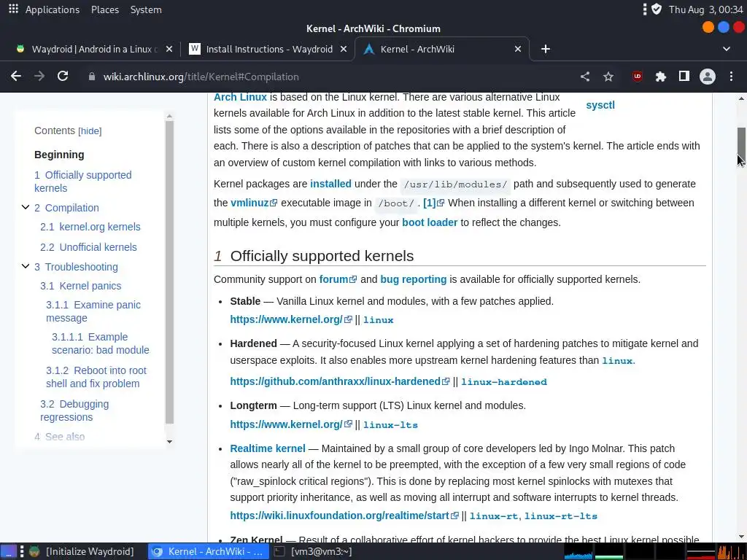This screenshot has width=747, height=560.
Task: Go to 3.1.1 Examine panic message entry
Action: [93, 311]
